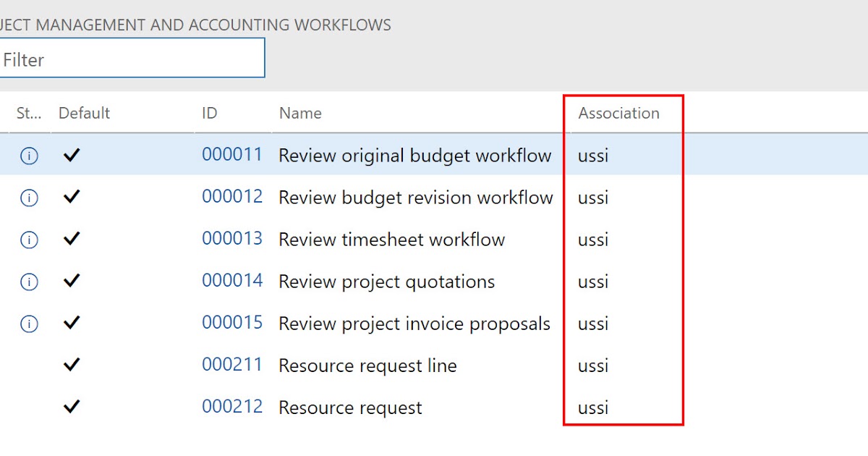
Task: Click the info icon for Review timesheet workflow
Action: [x=28, y=239]
